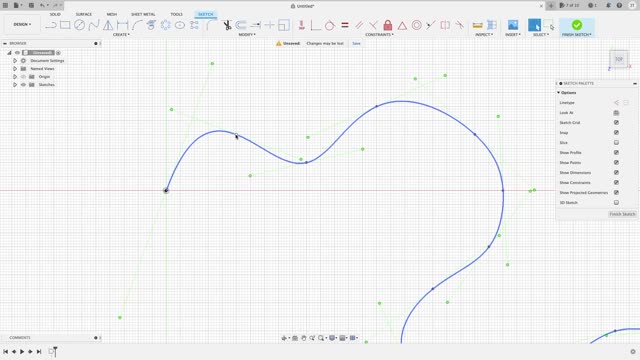Enable the 3D Sketch checkbox
This screenshot has height=360, width=640.
coord(616,202)
